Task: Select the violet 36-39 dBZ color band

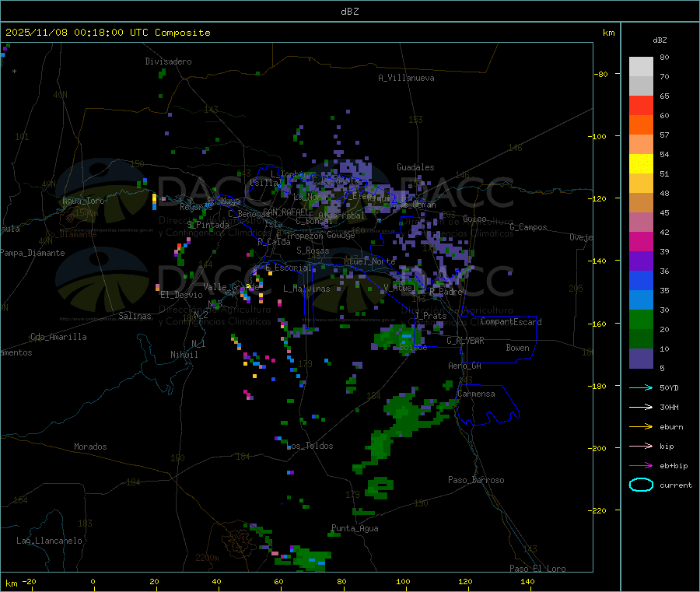Action: pos(641,261)
